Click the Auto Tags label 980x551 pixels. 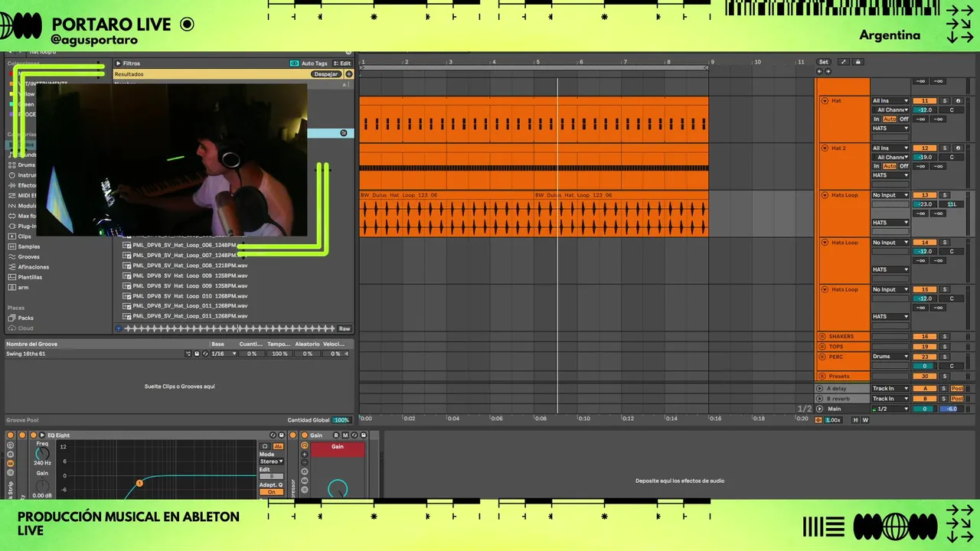tap(315, 64)
